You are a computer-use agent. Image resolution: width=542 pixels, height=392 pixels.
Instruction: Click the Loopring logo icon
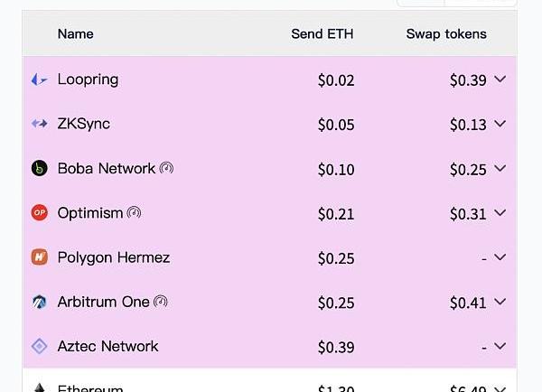pos(39,79)
